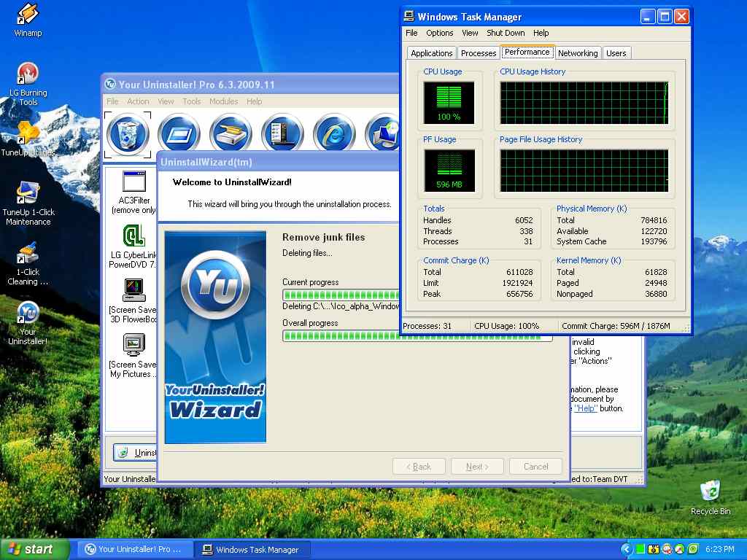Select LG CyberLink PowerDVD program entry

tap(133, 246)
